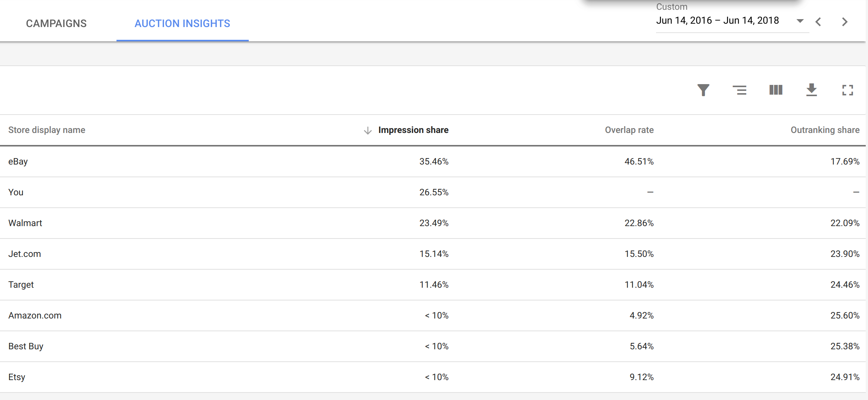Open the custom date range dropdown
This screenshot has height=400, width=868.
(800, 21)
